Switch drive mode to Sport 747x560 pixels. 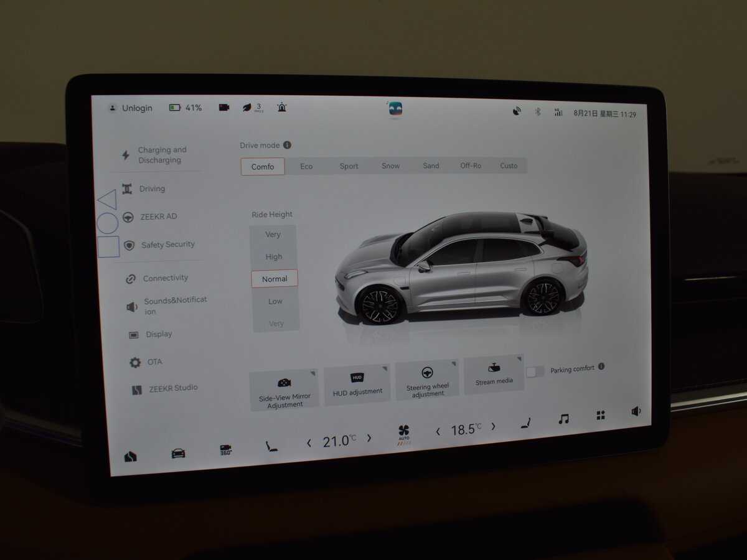349,166
